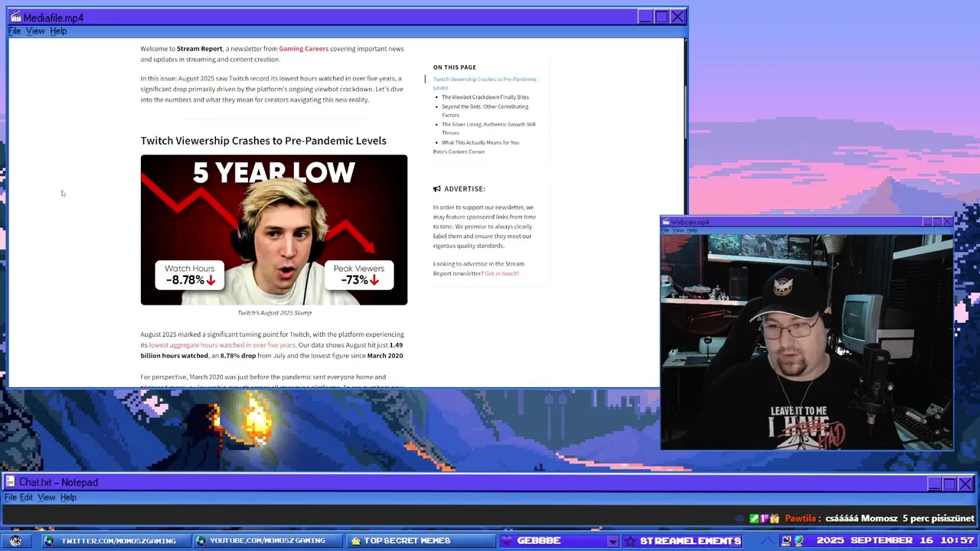Open 'lowest aggregate hours watched' link
Image resolution: width=980 pixels, height=551 pixels.
coord(222,345)
